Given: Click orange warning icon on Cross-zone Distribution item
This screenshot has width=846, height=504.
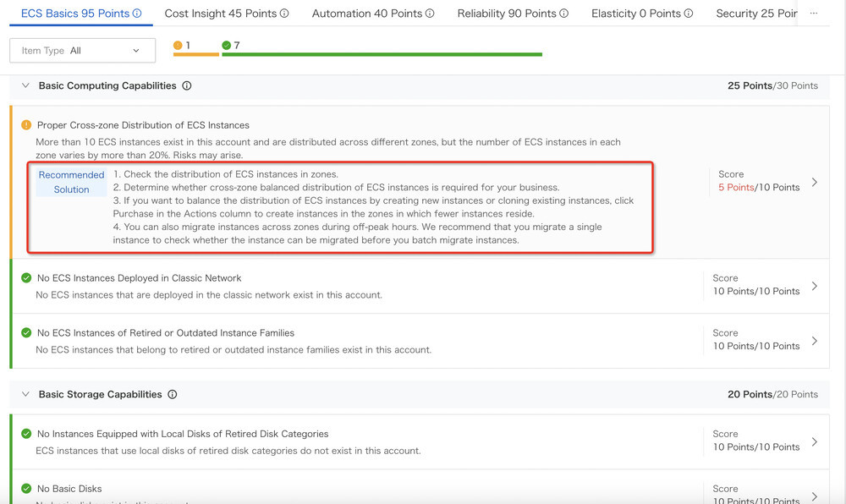Looking at the screenshot, I should (x=26, y=125).
